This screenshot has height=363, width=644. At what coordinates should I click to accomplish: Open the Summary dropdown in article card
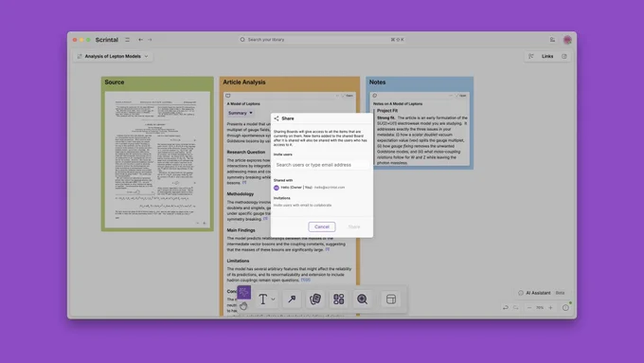coord(241,113)
